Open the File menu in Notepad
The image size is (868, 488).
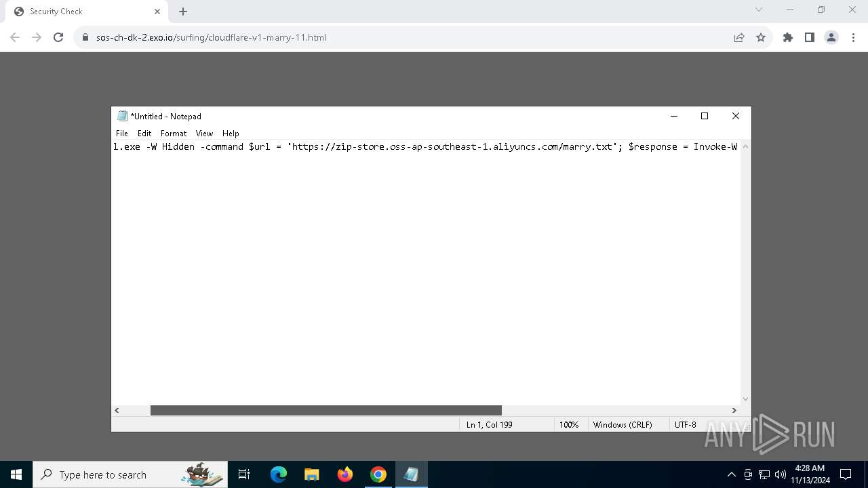pos(122,134)
